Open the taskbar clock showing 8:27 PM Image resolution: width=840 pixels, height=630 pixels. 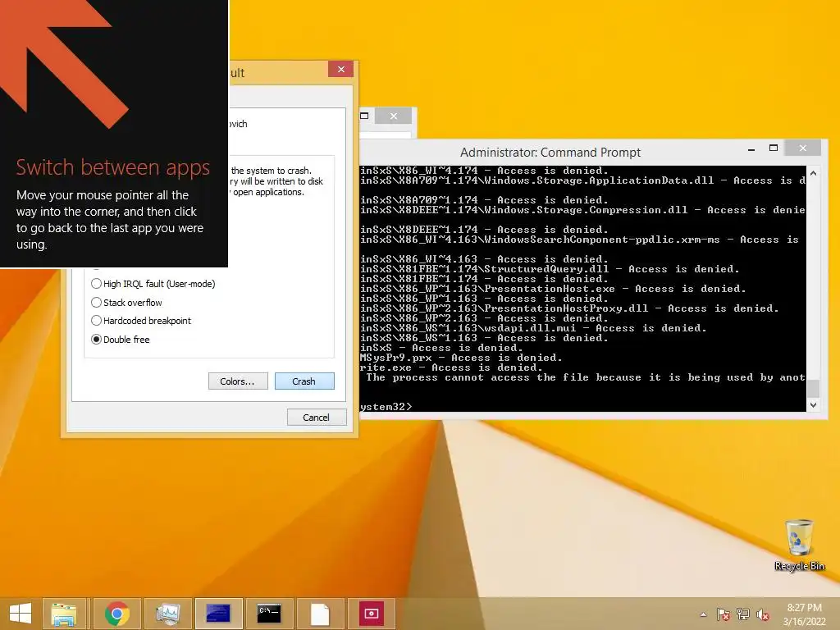click(804, 614)
